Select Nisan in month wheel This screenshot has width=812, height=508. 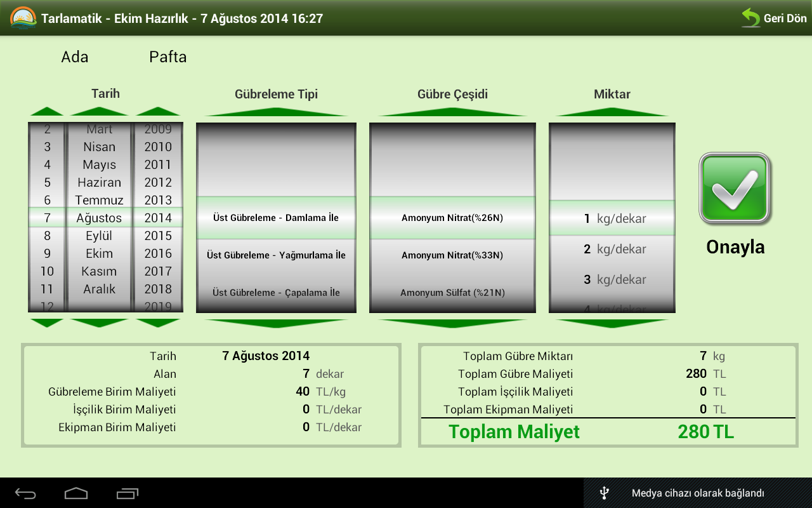(x=99, y=147)
